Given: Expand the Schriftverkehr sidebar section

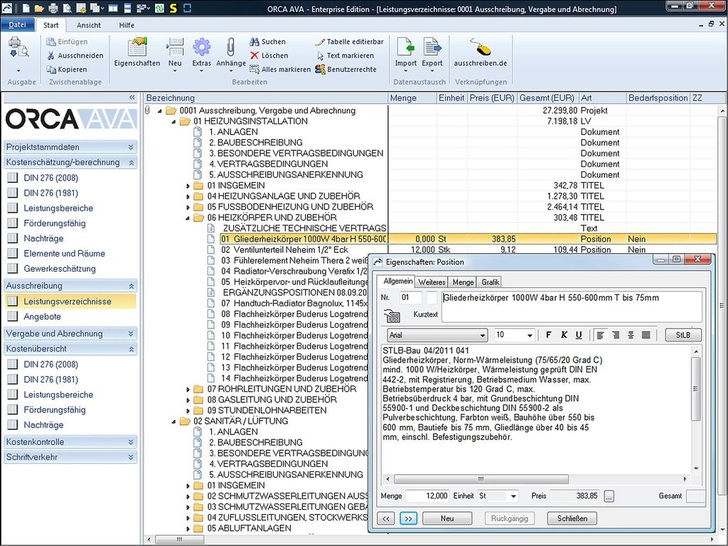Looking at the screenshot, I should pos(131,457).
